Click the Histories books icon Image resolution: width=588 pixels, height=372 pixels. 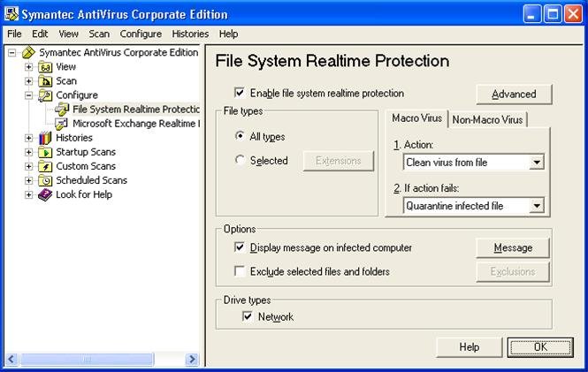[x=45, y=138]
